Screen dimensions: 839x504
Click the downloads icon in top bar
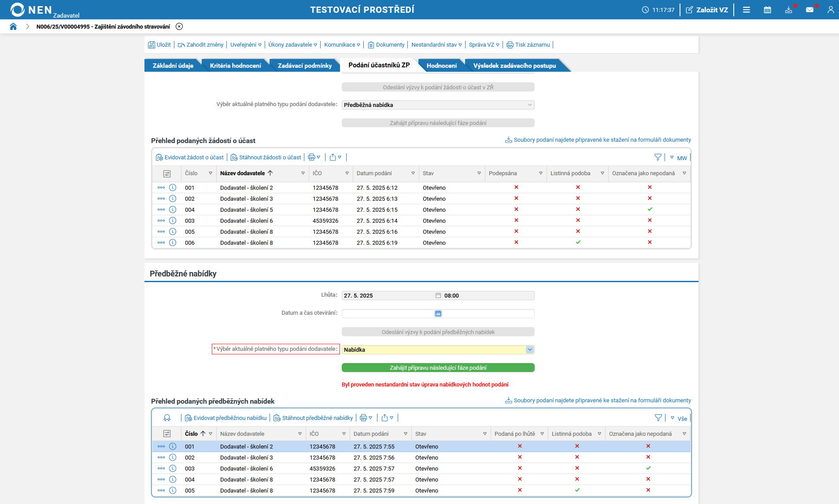788,10
